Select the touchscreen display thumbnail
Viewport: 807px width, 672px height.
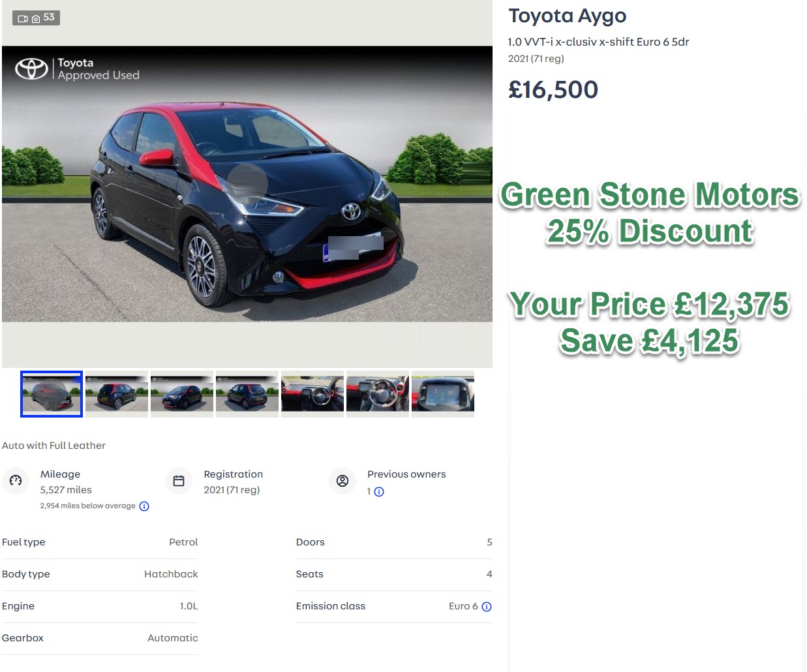[x=443, y=394]
